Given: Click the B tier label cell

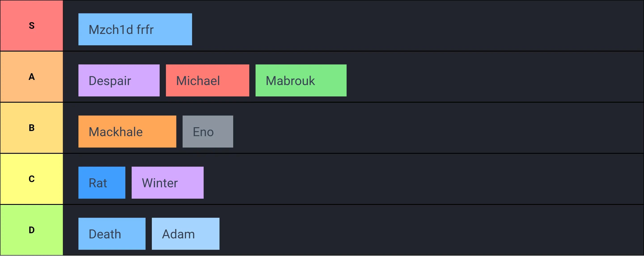Looking at the screenshot, I should pyautogui.click(x=32, y=128).
